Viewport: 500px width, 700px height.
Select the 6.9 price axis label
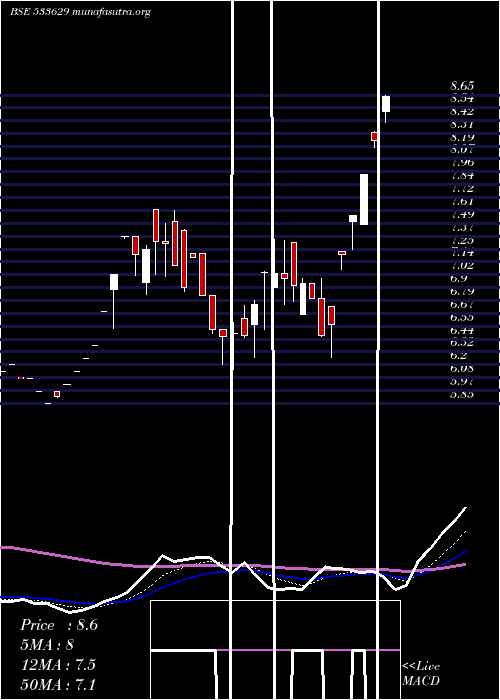point(459,279)
